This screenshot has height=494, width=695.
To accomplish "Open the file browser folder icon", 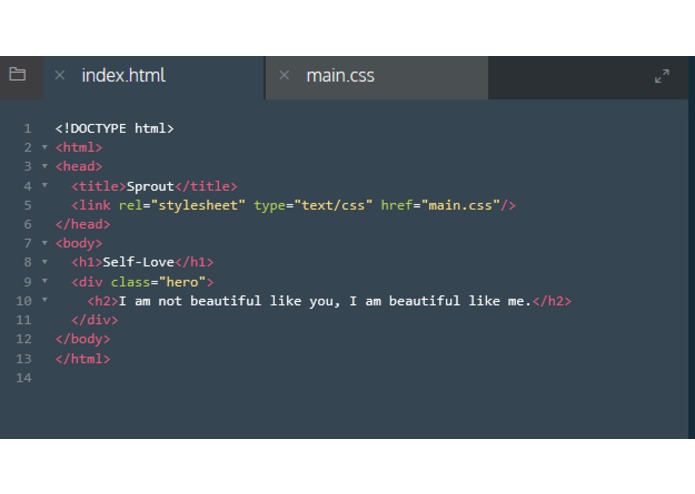I will pyautogui.click(x=17, y=74).
